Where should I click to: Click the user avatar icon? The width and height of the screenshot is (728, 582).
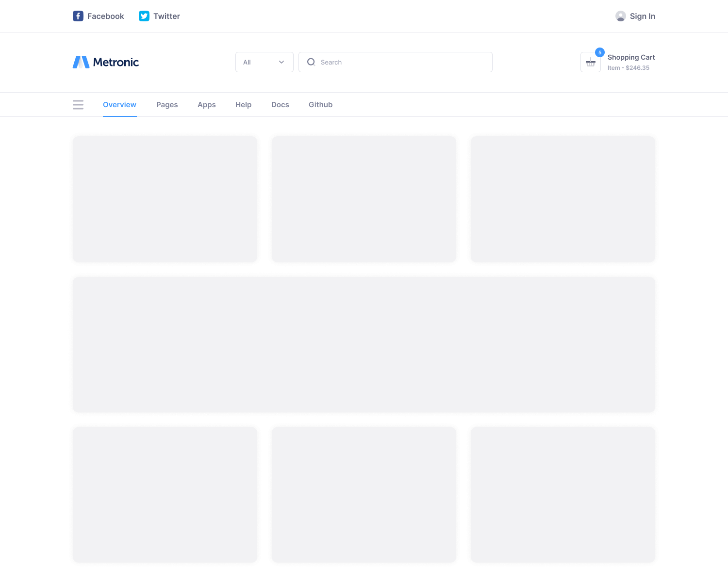point(620,16)
